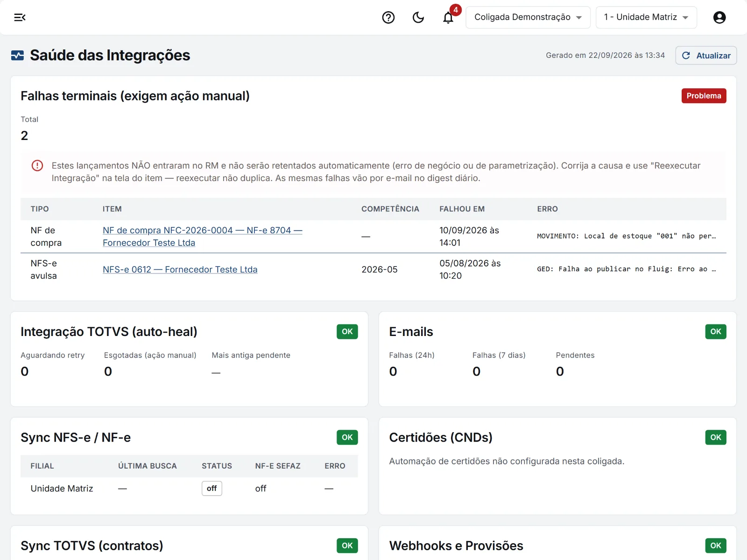Click the Problema status badge

pos(704,96)
